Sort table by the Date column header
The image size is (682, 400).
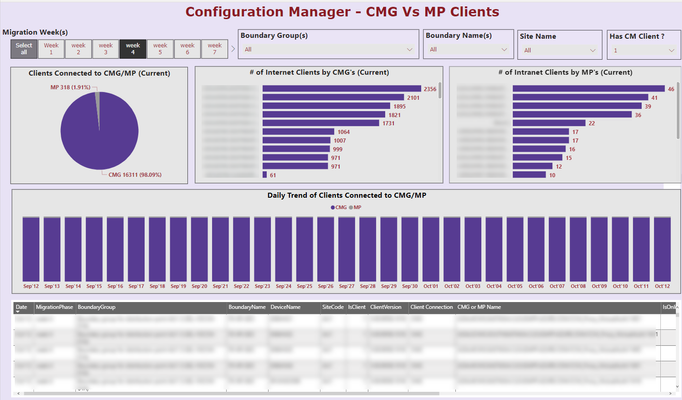[x=21, y=307]
